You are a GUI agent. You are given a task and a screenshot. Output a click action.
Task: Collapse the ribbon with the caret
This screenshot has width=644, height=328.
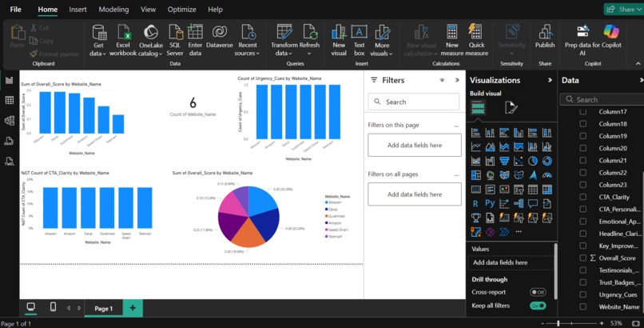tap(638, 64)
